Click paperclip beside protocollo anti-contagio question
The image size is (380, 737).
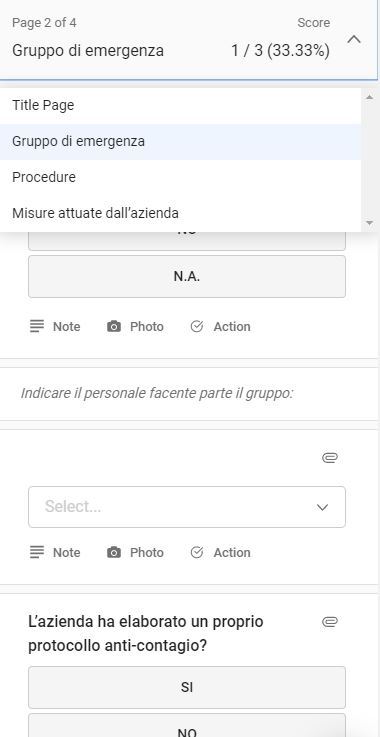click(330, 622)
